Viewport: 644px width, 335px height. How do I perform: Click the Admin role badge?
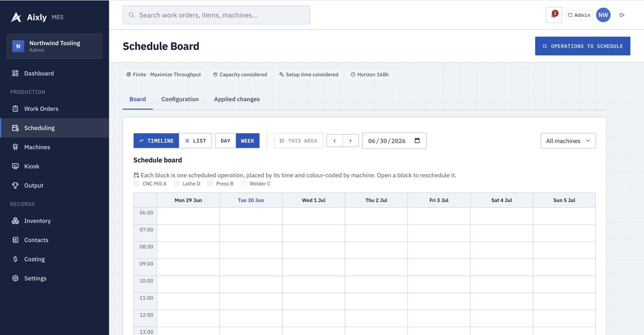579,15
